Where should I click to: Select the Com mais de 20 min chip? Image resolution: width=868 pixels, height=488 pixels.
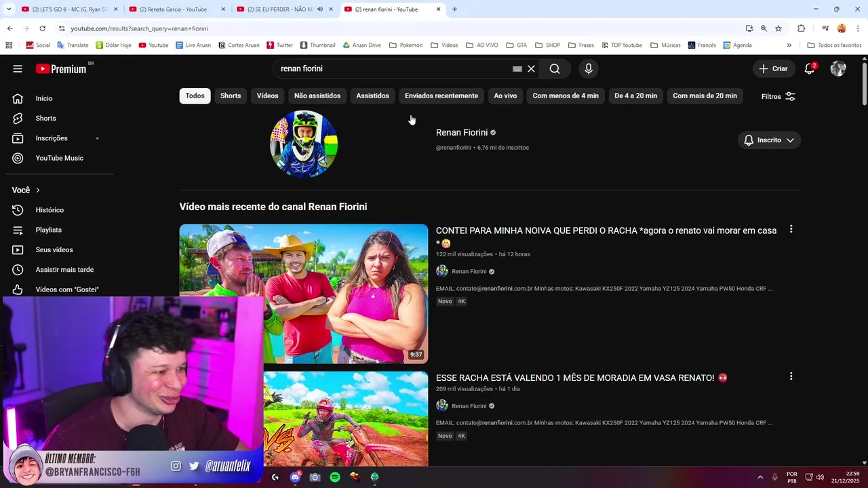click(705, 96)
